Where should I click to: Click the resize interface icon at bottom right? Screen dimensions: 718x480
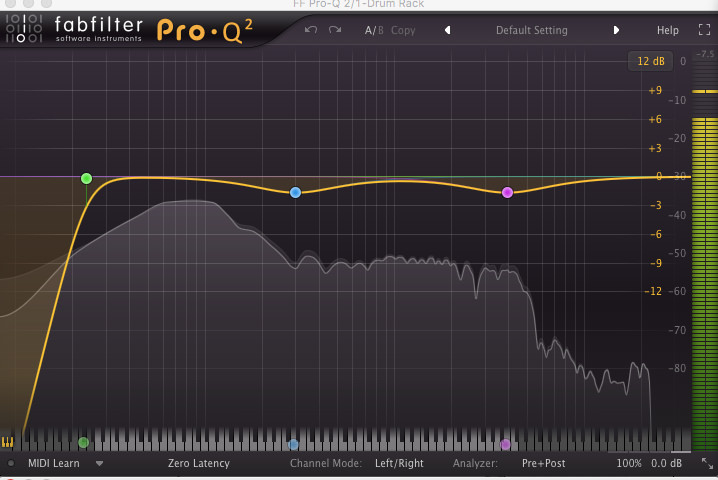pos(707,464)
